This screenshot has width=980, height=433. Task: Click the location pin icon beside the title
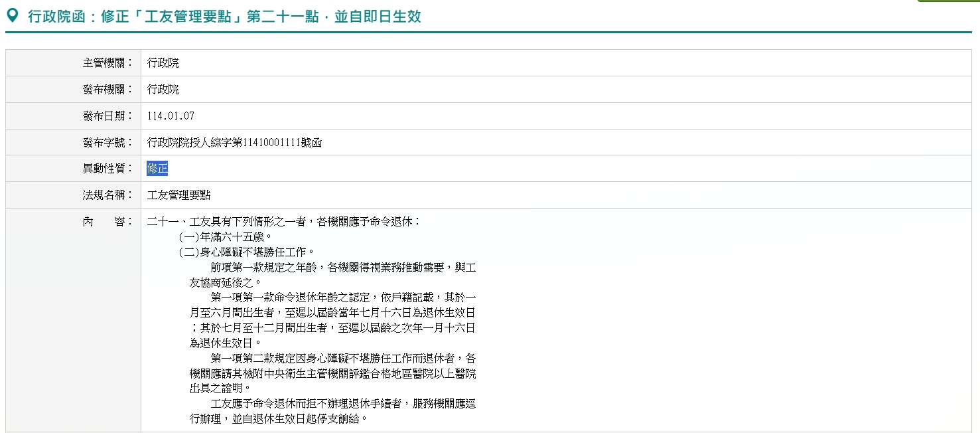[13, 16]
